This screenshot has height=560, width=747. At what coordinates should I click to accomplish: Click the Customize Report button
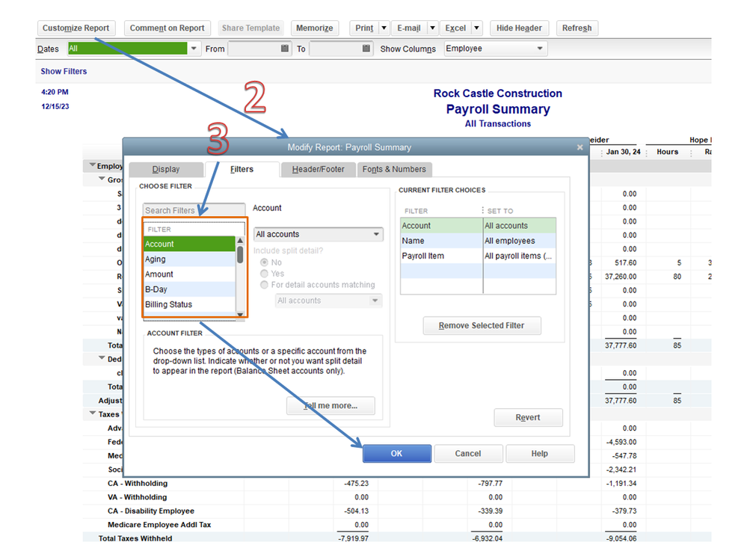tap(76, 28)
